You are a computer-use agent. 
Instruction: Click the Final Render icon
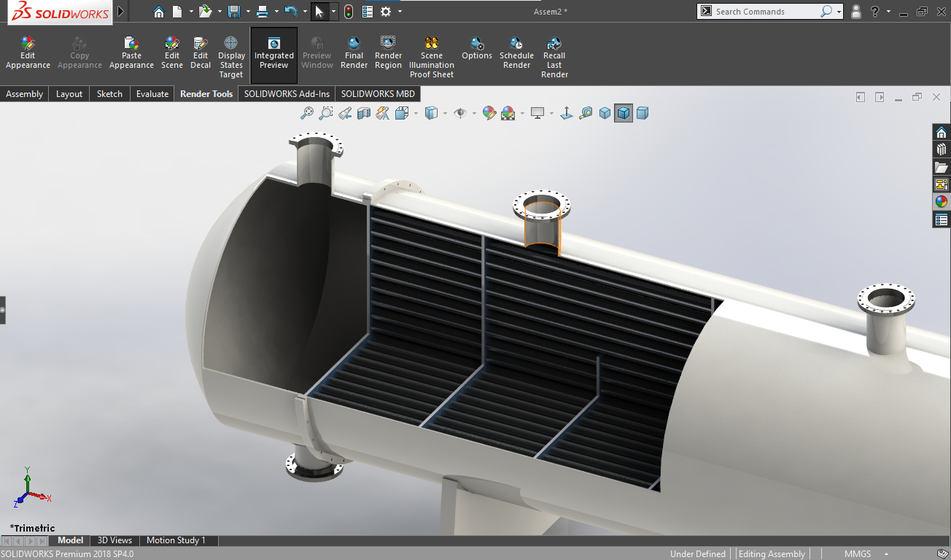tap(354, 44)
